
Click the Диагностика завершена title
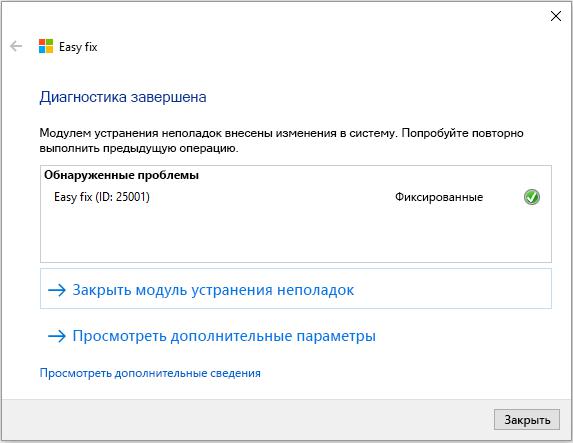[x=123, y=97]
